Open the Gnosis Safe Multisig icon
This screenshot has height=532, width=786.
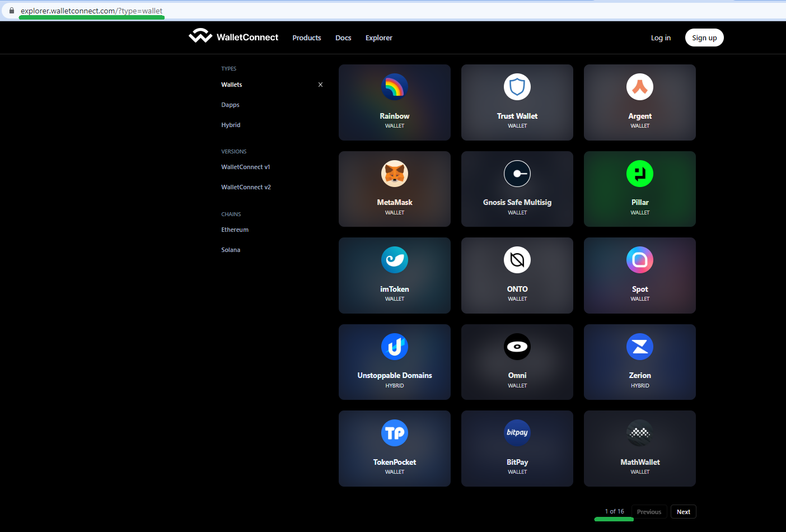(517, 174)
